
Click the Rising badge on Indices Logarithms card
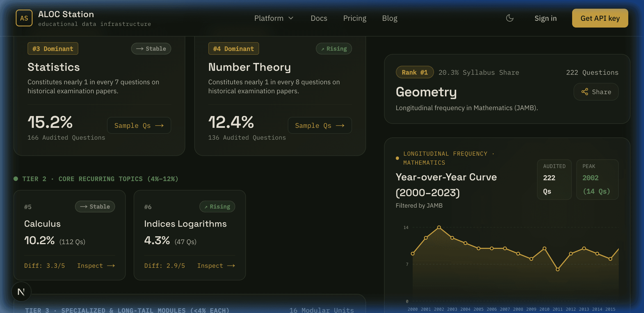(217, 207)
